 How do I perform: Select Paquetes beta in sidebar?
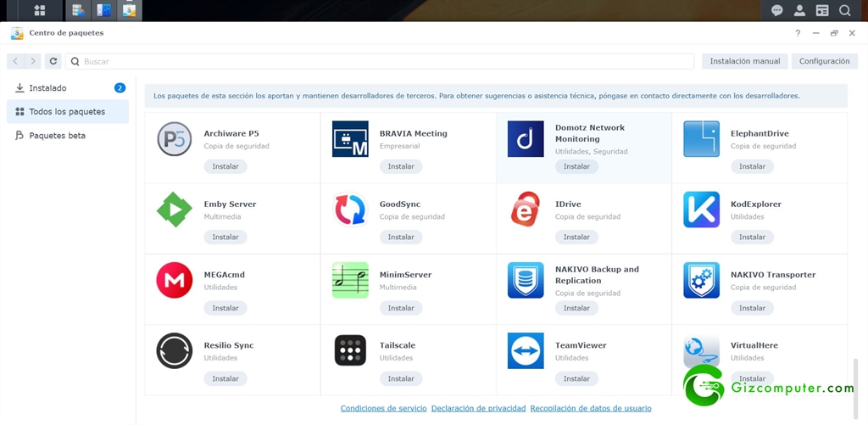point(68,135)
